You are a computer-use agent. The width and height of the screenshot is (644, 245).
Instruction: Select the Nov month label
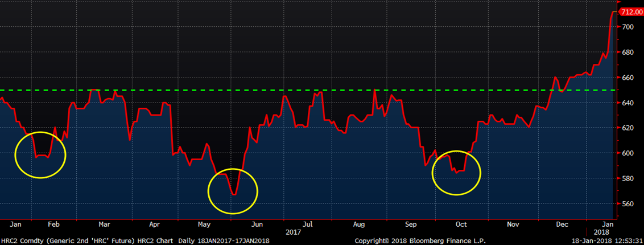point(514,224)
